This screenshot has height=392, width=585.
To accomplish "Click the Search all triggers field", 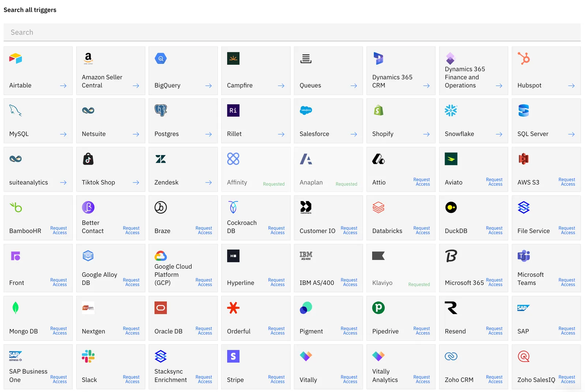I will coord(292,32).
